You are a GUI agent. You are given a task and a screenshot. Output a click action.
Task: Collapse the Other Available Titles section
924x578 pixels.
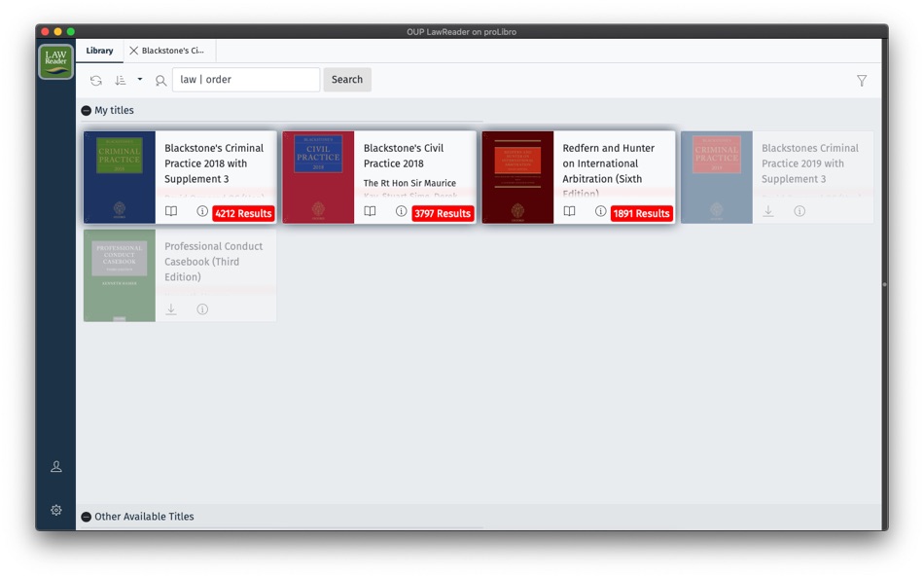[86, 517]
